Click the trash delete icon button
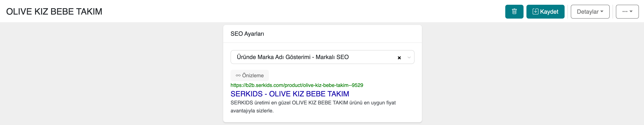The height and width of the screenshot is (125, 644). 514,11
